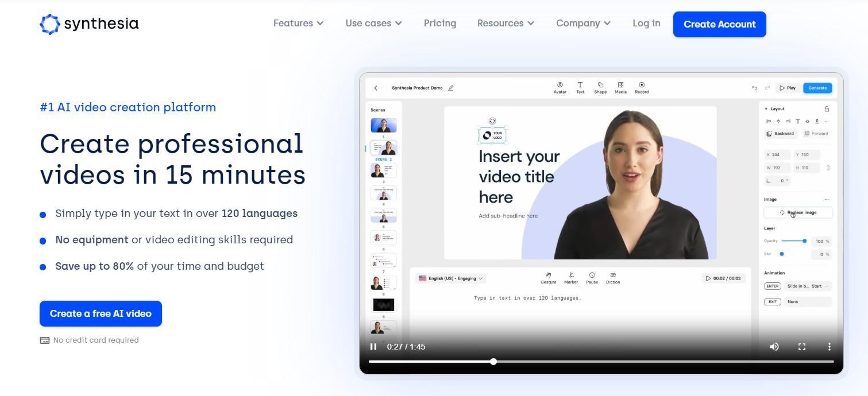Screen dimensions: 868x396
Task: Click Create a free AI video button
Action: 101,313
